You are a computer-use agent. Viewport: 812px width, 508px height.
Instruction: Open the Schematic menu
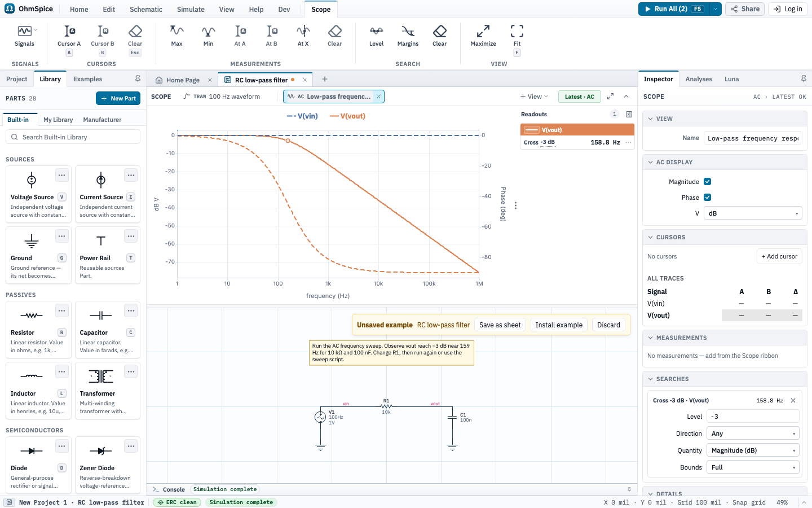click(146, 9)
